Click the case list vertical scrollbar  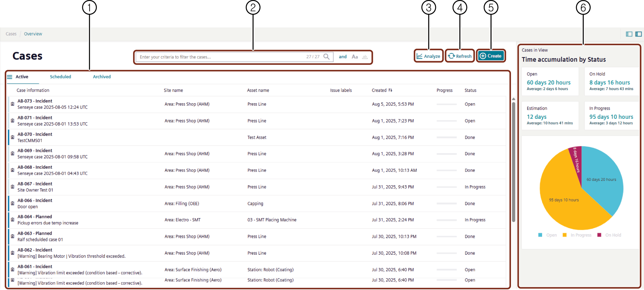[513, 162]
